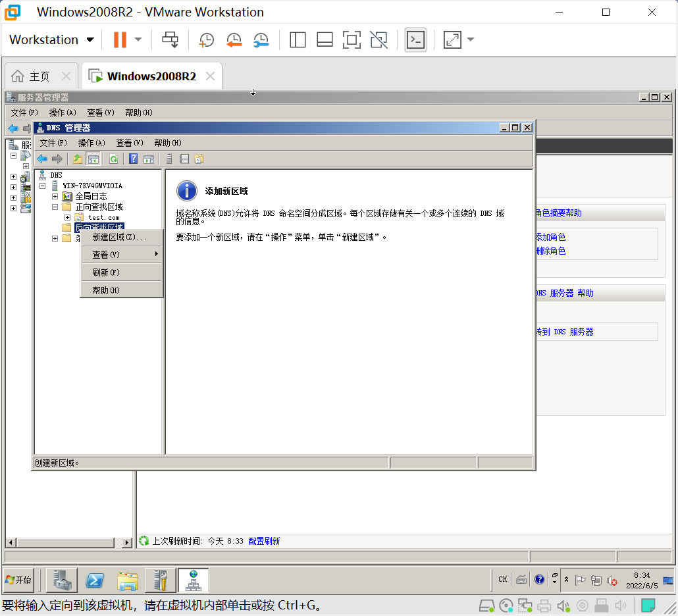Refresh using the DNS toolbar green icon
678x616 pixels.
tap(114, 159)
